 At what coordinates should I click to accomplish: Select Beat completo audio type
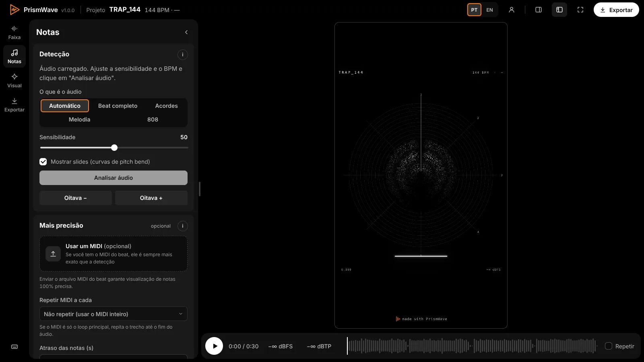click(118, 106)
